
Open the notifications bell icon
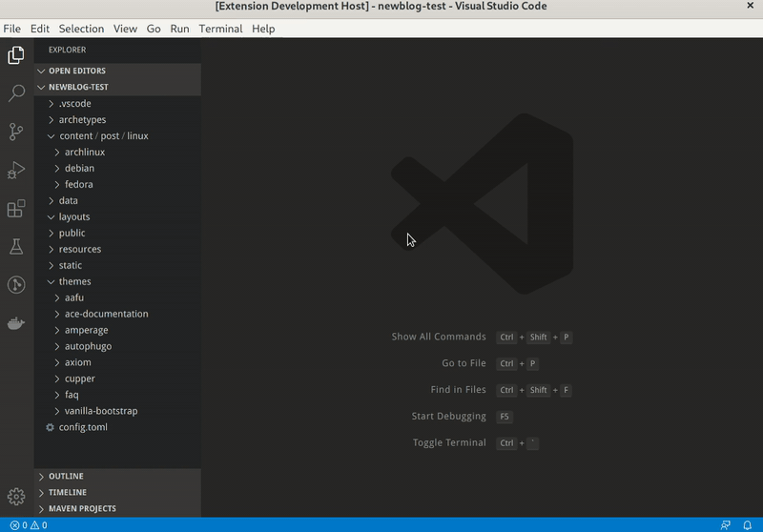748,525
